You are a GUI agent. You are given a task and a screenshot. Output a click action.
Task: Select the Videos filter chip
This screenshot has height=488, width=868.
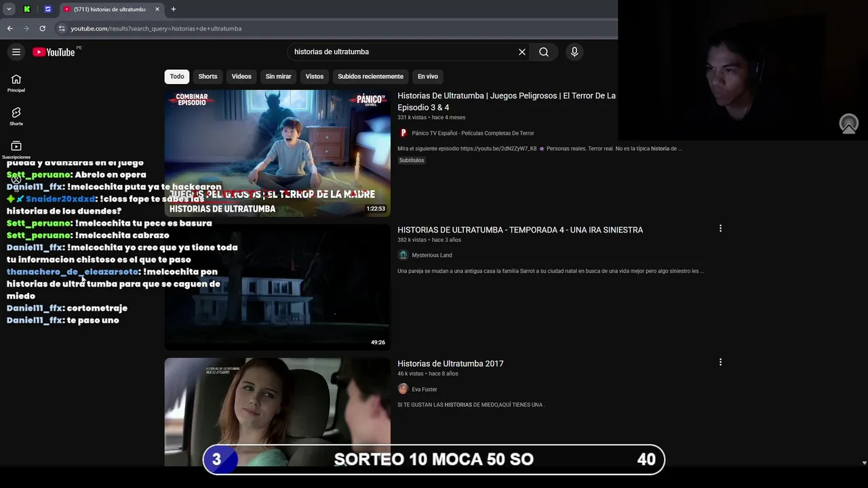coord(241,77)
